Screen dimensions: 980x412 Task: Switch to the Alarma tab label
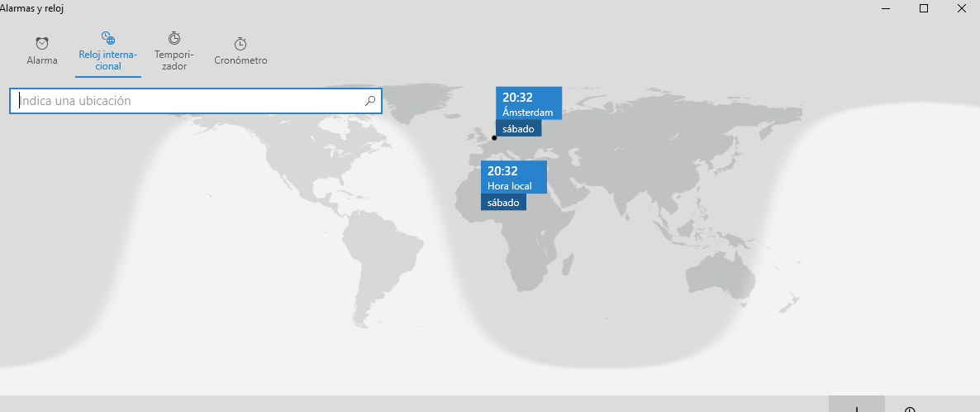[42, 60]
